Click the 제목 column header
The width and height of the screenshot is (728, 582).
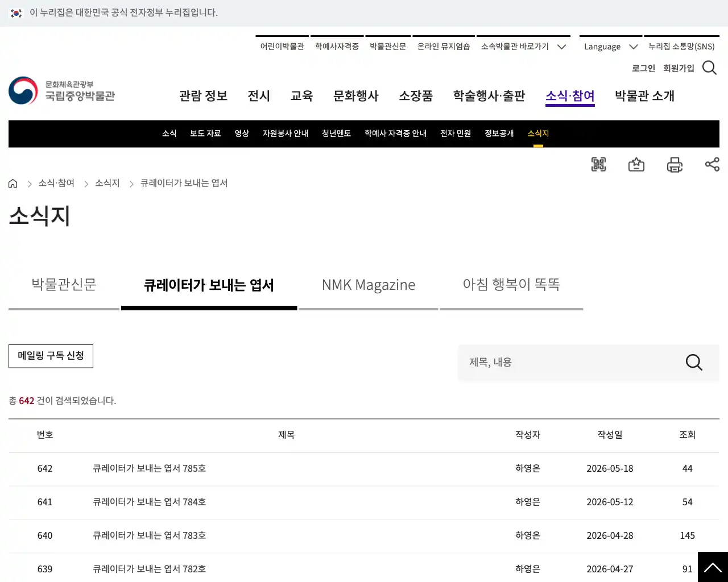point(286,435)
